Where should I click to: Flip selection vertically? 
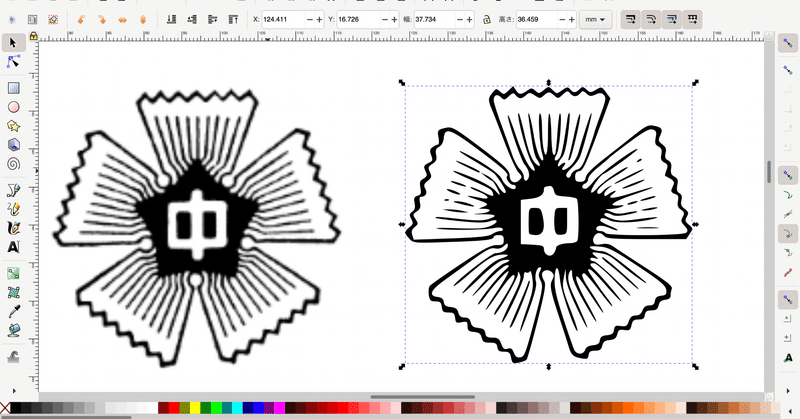pyautogui.click(x=143, y=19)
